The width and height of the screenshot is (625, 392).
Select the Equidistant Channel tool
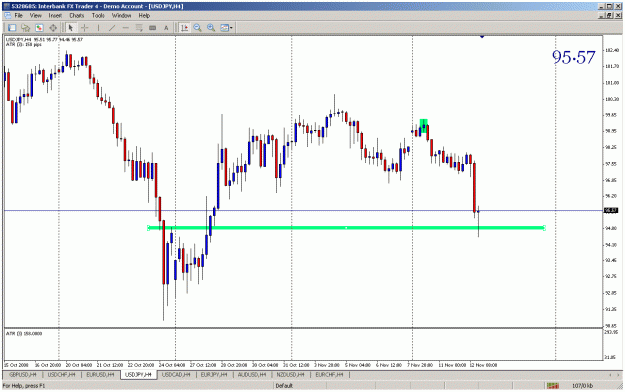point(139,28)
